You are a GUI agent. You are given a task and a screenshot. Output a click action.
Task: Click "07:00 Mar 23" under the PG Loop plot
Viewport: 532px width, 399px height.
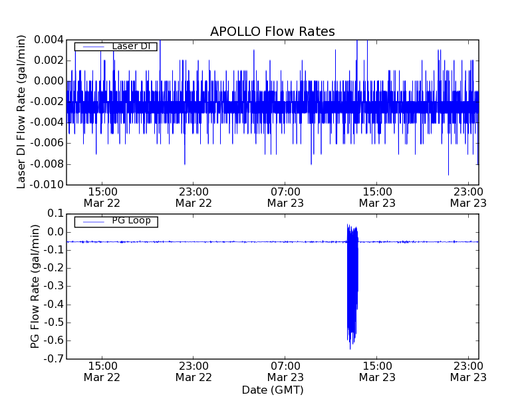coord(285,372)
